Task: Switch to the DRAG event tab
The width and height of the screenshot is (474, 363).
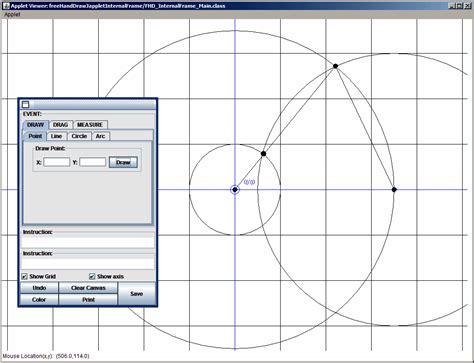Action: point(60,125)
